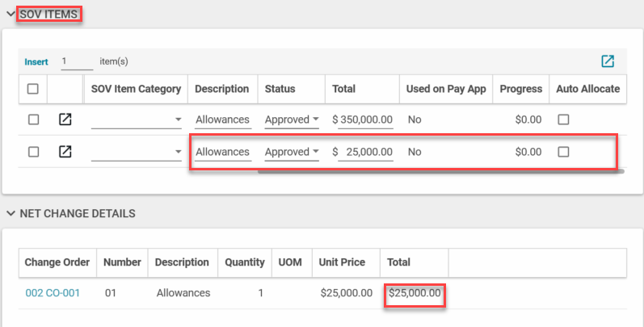Check the row checkbox for $25,000.00 item

33,152
